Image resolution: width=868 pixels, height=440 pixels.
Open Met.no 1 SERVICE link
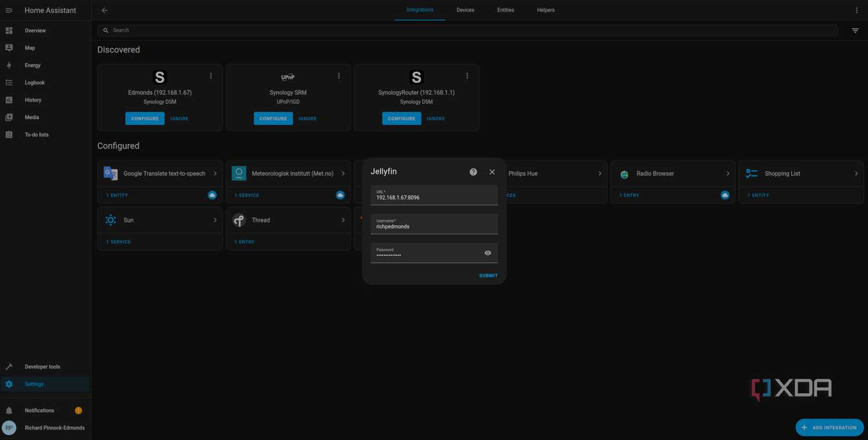[247, 195]
